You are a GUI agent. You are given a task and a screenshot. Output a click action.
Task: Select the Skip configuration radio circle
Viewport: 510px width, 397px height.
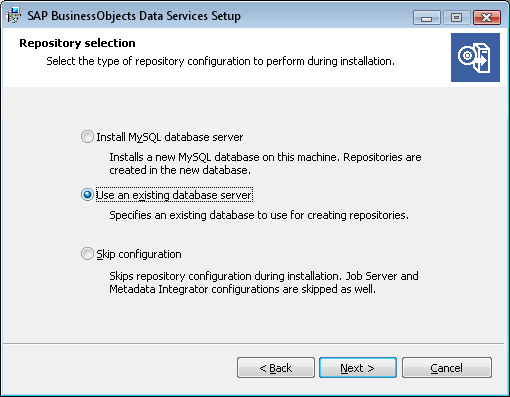pos(87,254)
